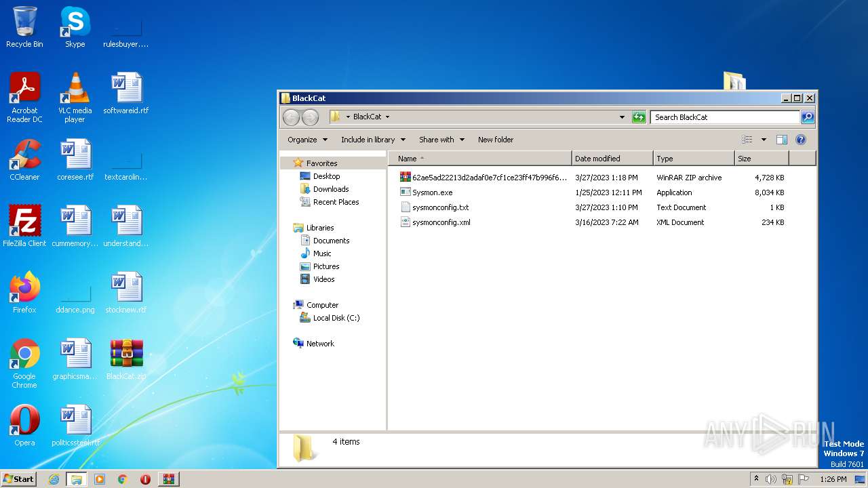Click the Forward navigation arrow in Explorer
The image size is (868, 488).
310,117
